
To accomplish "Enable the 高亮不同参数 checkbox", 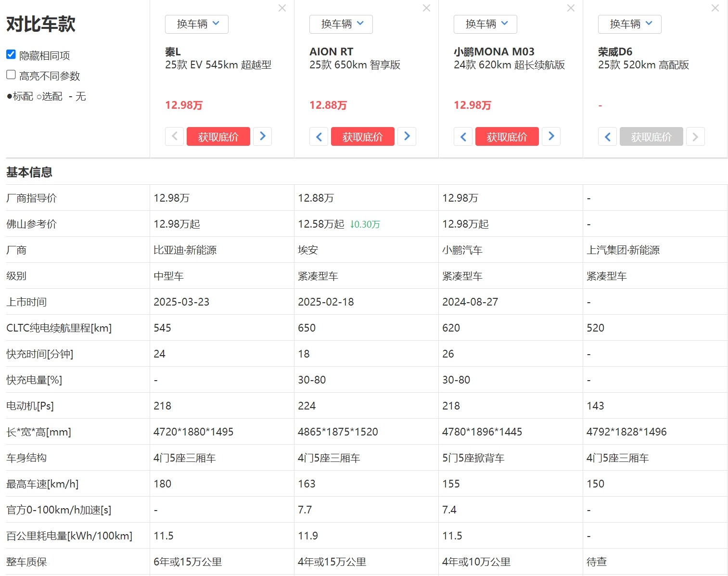I will [11, 75].
